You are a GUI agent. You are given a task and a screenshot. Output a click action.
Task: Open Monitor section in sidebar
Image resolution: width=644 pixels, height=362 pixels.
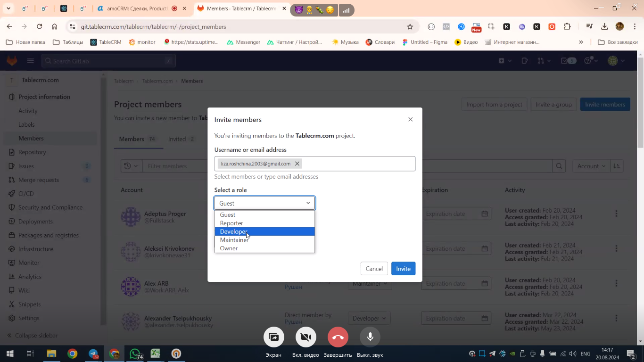pyautogui.click(x=29, y=263)
